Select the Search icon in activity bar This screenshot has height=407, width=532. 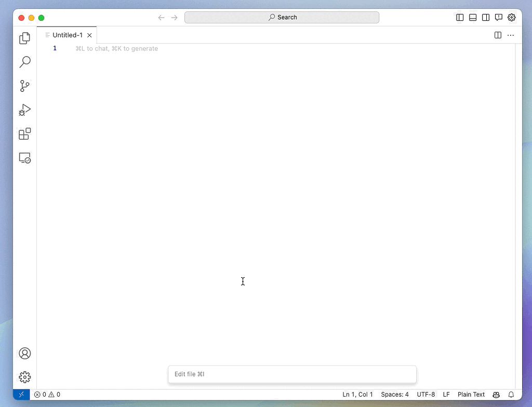24,62
